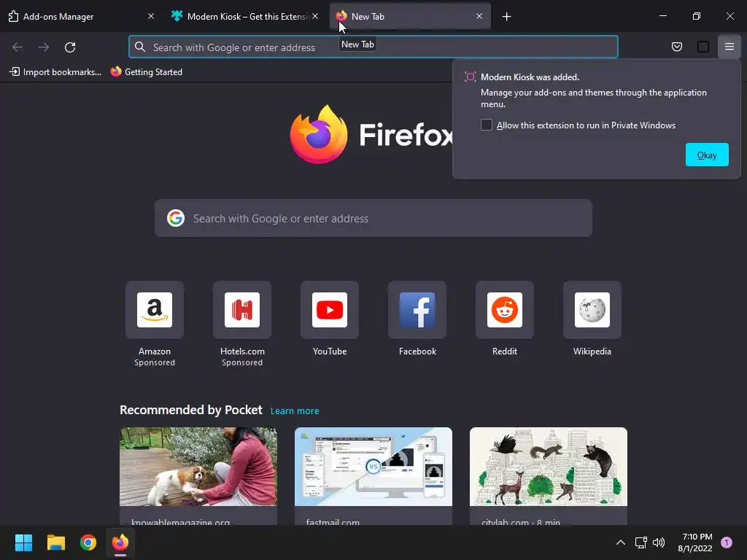Open the Wikipedia shortcut tile
Viewport: 747px width, 560px height.
pos(592,310)
